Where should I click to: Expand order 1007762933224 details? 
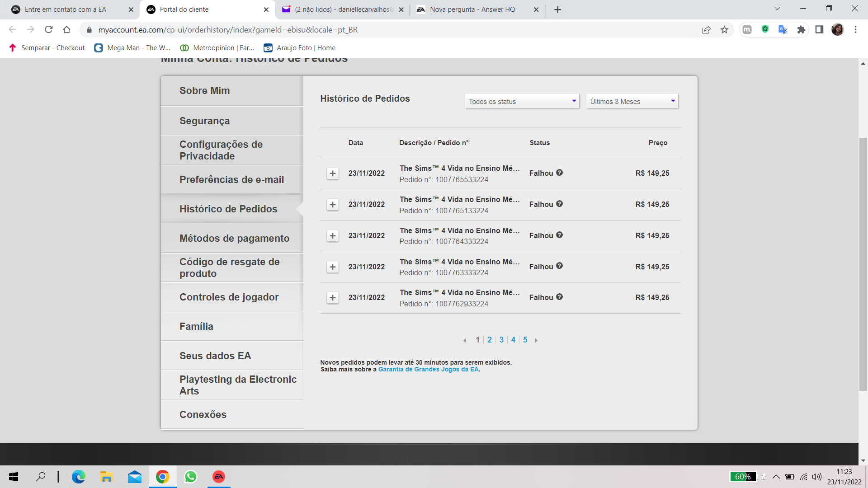[x=333, y=298]
